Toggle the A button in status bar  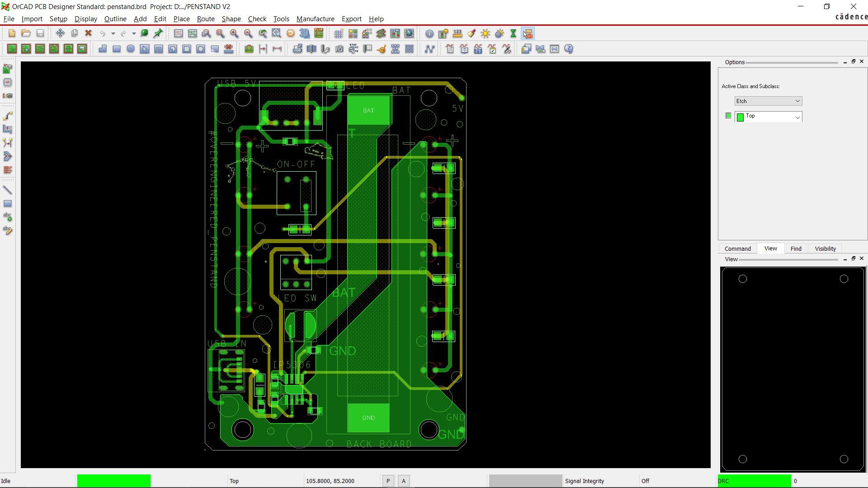click(404, 481)
